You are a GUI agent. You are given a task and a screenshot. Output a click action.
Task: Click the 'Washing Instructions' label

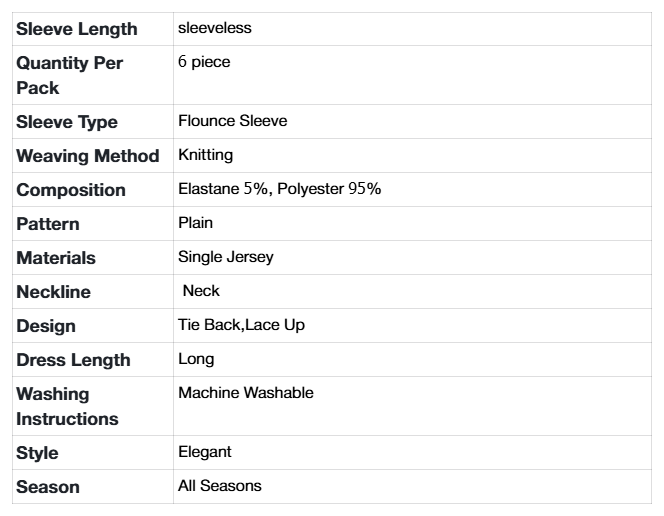pyautogui.click(x=68, y=406)
